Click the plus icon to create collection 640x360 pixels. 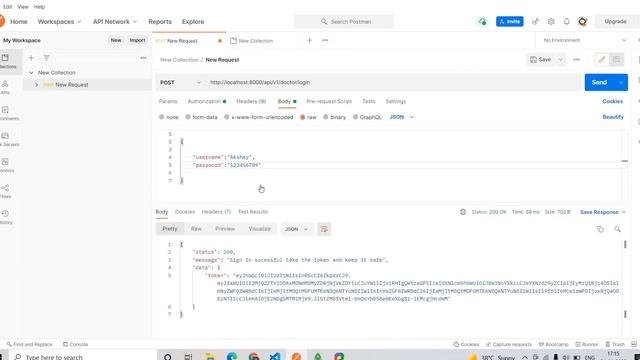[x=31, y=58]
